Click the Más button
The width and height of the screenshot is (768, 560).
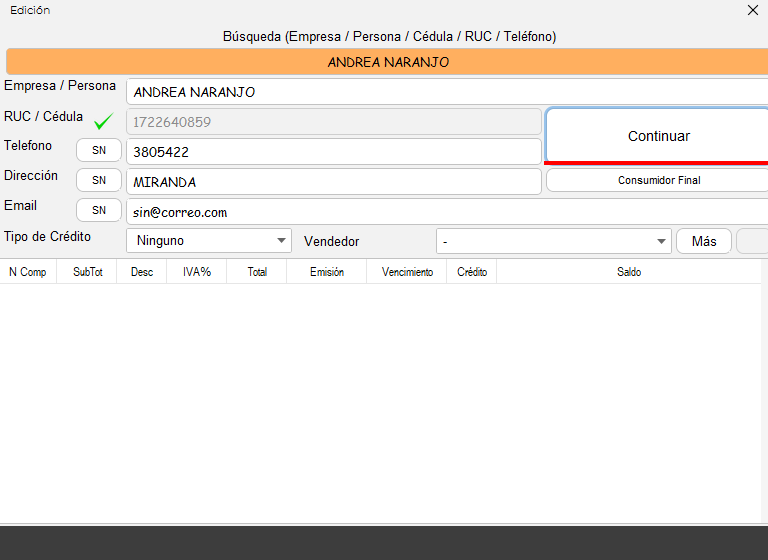[x=704, y=241]
